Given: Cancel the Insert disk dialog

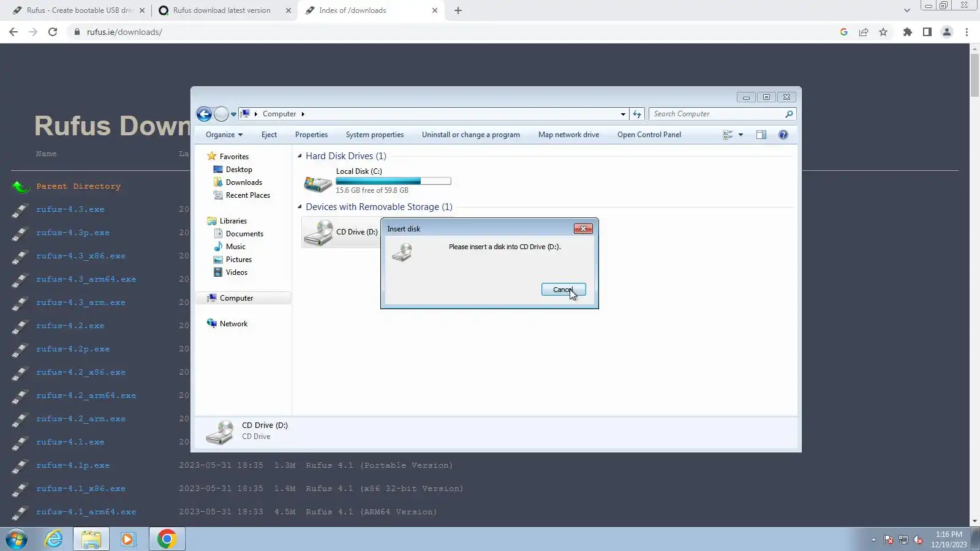Looking at the screenshot, I should [563, 290].
